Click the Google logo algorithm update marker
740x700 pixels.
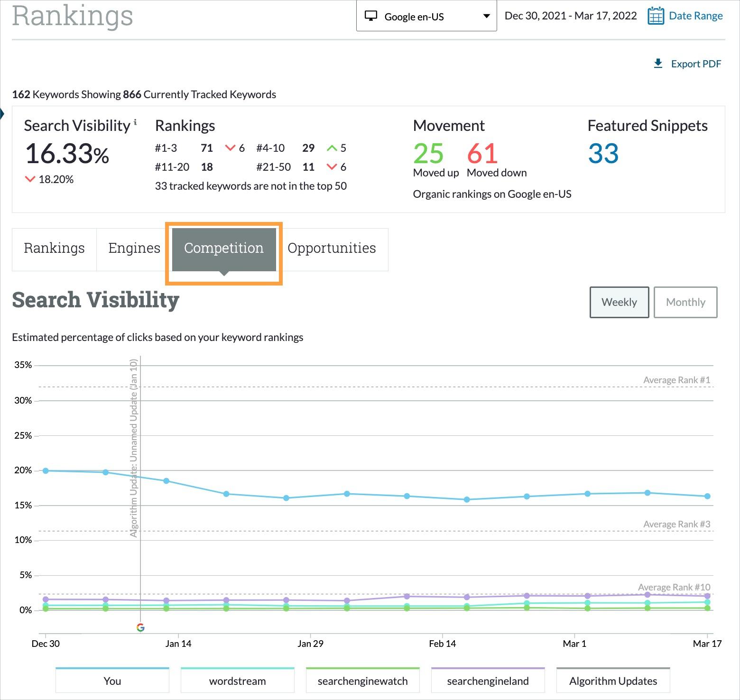coord(141,627)
